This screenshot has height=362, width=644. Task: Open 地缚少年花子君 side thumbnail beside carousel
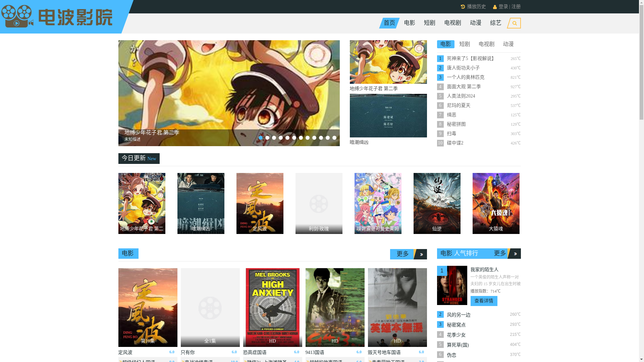388,62
